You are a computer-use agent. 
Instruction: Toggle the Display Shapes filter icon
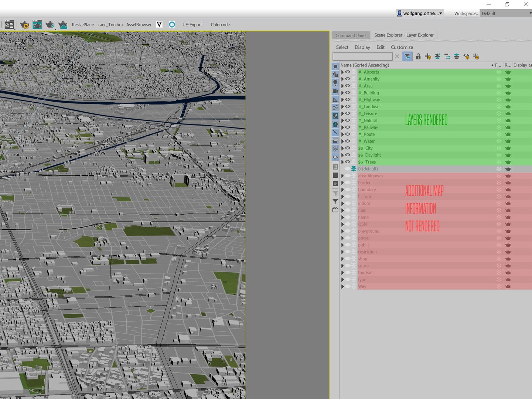click(x=335, y=75)
